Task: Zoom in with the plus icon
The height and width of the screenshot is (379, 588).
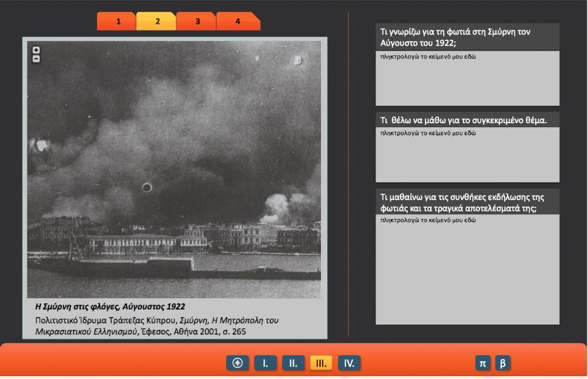Action: pos(36,50)
